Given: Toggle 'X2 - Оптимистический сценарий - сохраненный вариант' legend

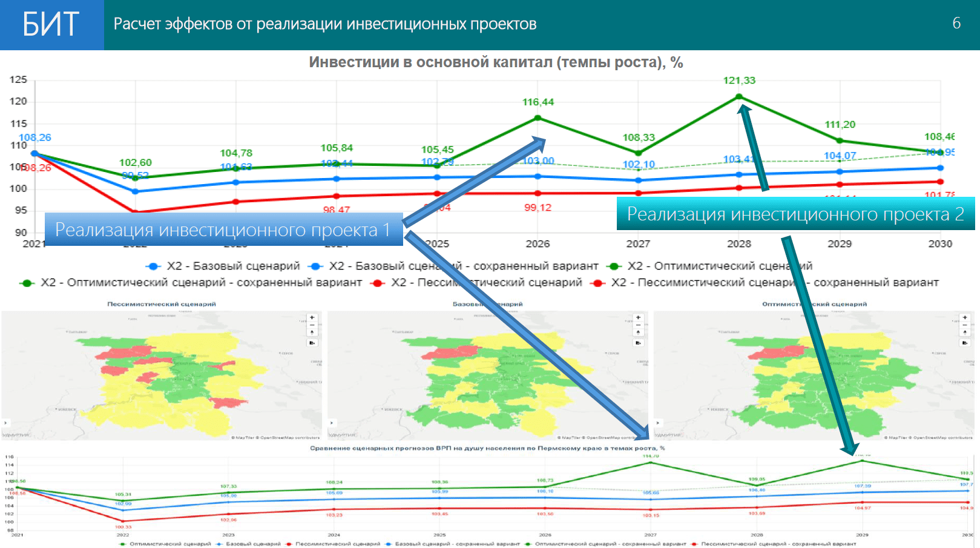Looking at the screenshot, I should [191, 282].
